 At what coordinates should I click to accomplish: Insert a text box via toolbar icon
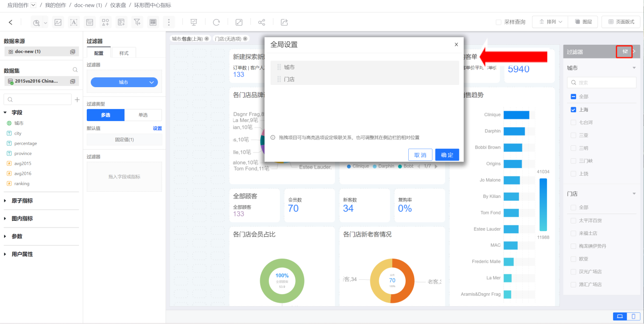click(x=74, y=22)
